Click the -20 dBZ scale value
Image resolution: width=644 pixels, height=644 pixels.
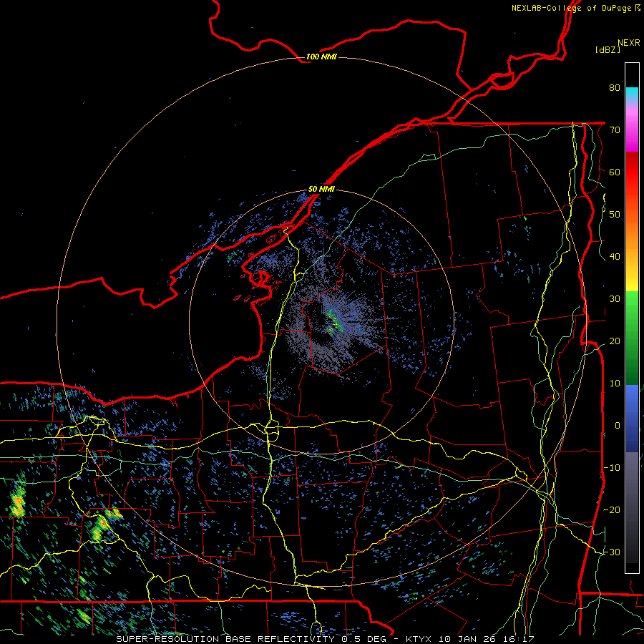[x=612, y=509]
